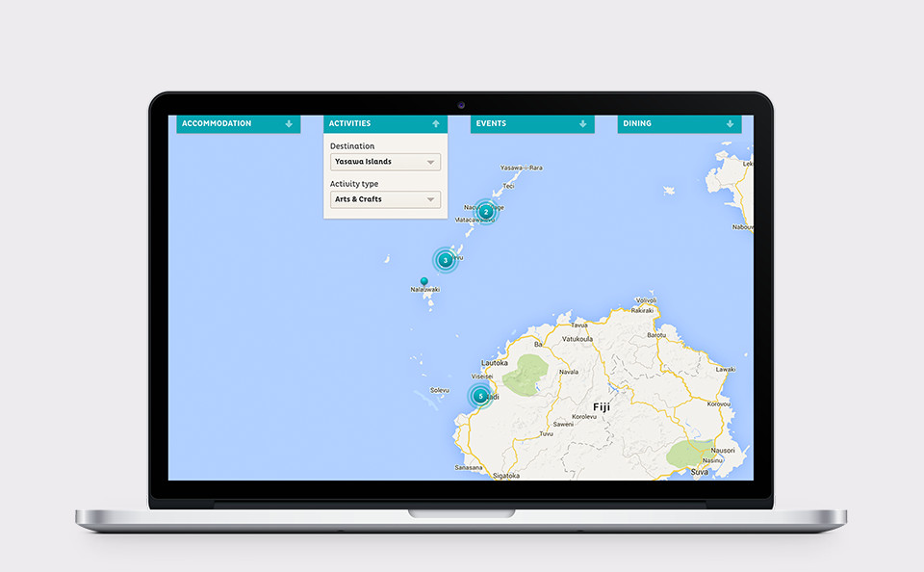924x572 pixels.
Task: Click the Nalauwaki map label
Action: click(424, 290)
